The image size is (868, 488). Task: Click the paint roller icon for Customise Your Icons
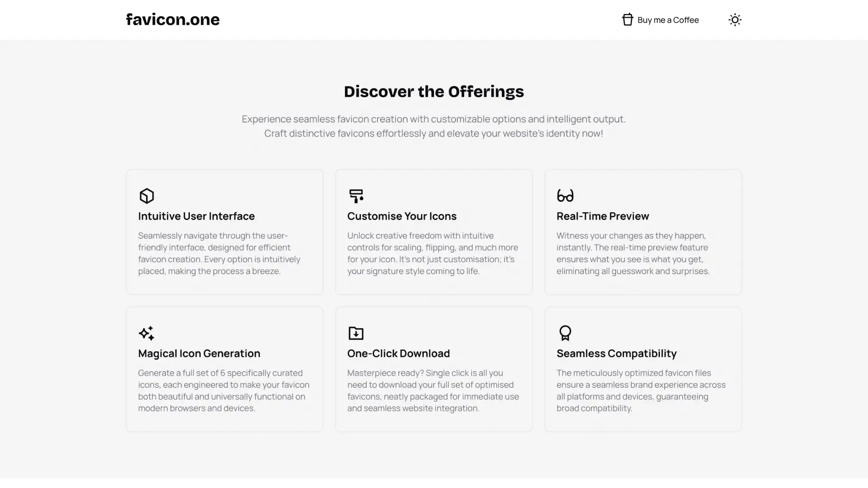pyautogui.click(x=356, y=196)
